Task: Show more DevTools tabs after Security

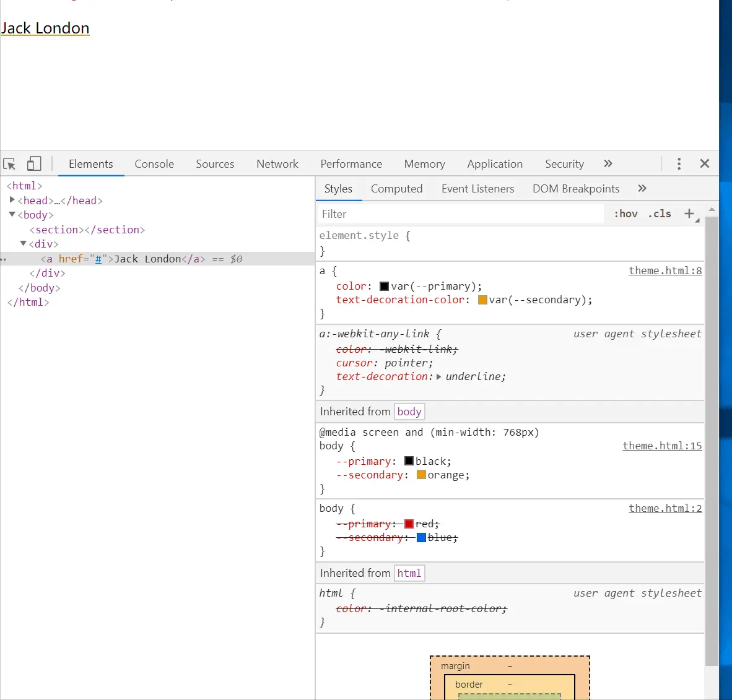Action: (x=608, y=164)
